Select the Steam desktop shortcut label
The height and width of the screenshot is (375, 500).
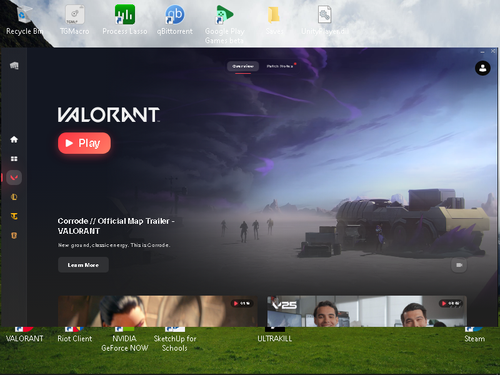(475, 339)
